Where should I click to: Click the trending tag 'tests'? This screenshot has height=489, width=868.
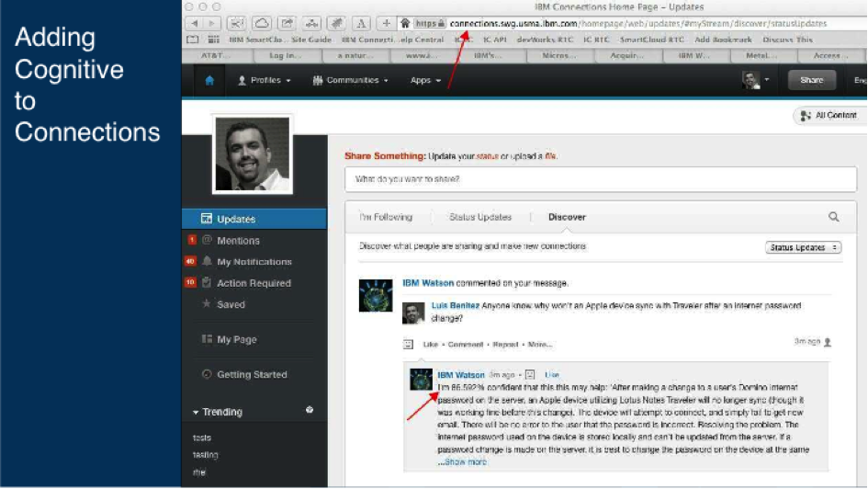[x=201, y=438]
